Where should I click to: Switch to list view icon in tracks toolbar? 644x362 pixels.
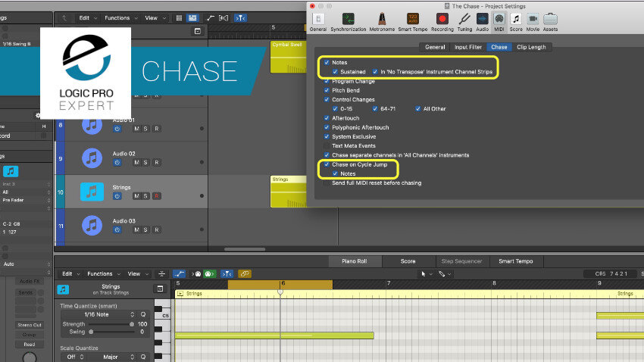(192, 18)
